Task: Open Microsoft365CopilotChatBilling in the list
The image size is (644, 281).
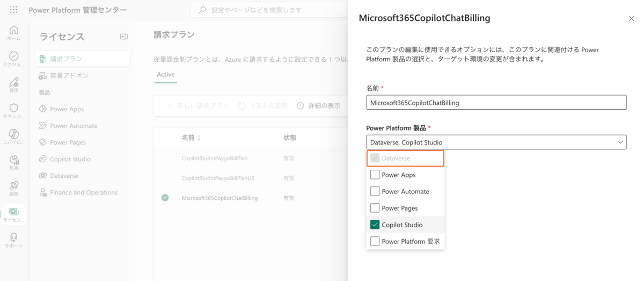Action: [x=219, y=198]
